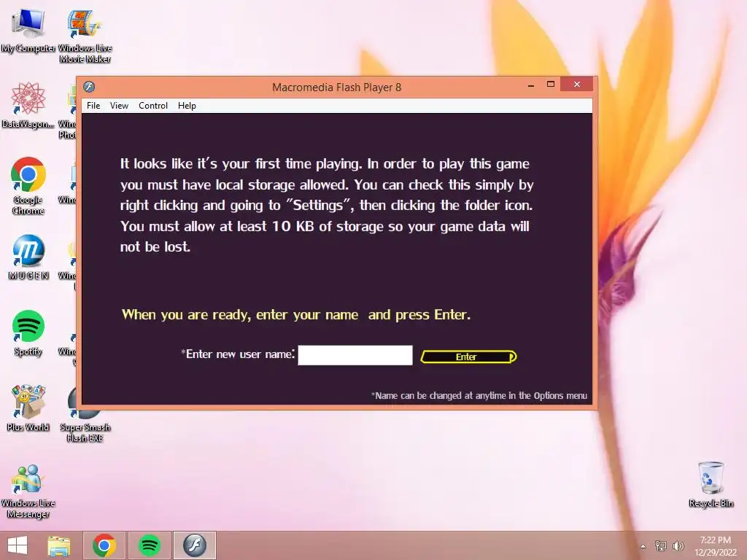Open the Windows Start button

click(18, 545)
